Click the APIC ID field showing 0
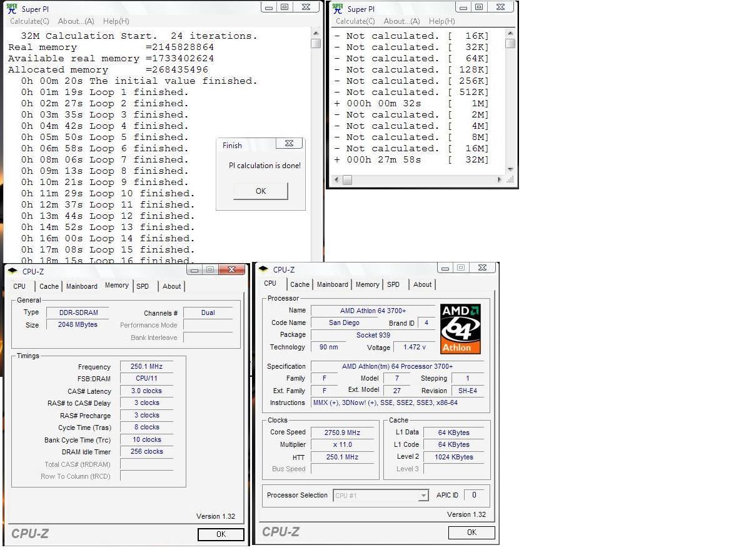751x560 pixels. click(x=474, y=495)
